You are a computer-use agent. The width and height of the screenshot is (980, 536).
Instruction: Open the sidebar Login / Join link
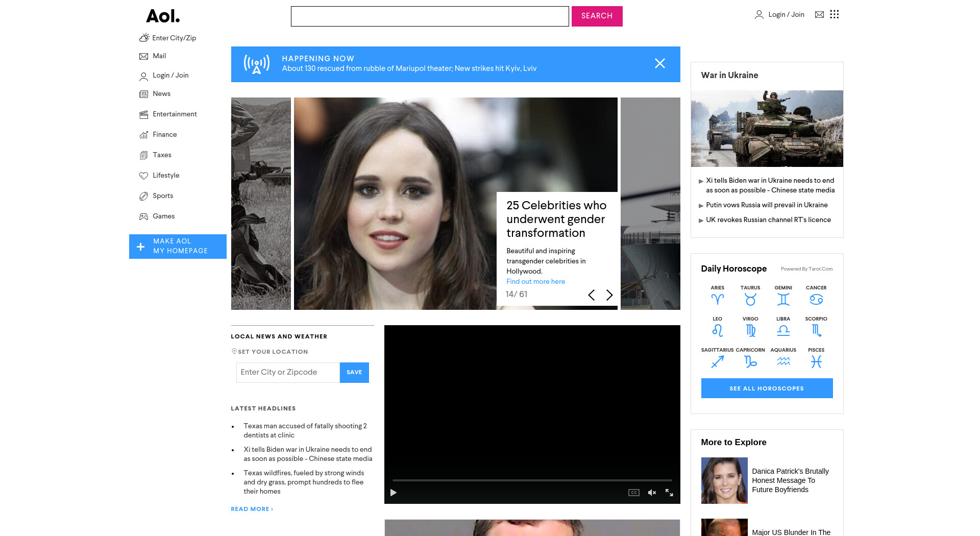coord(164,76)
